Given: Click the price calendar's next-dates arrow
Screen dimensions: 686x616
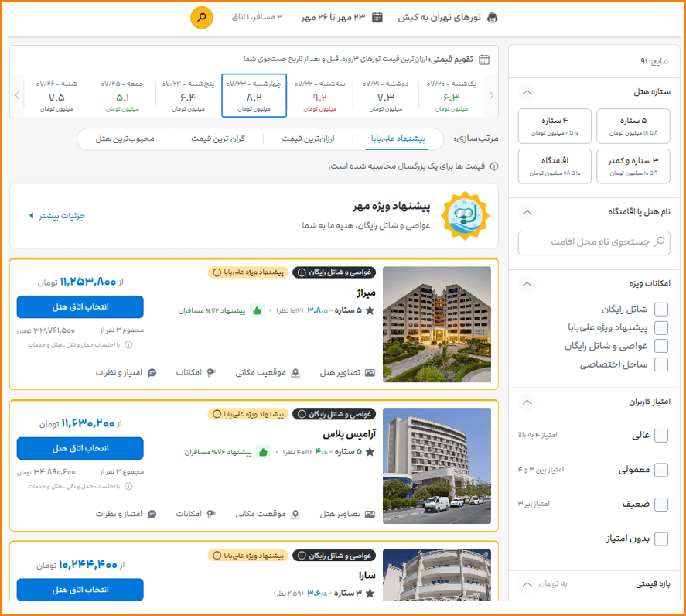Looking at the screenshot, I should pyautogui.click(x=18, y=96).
